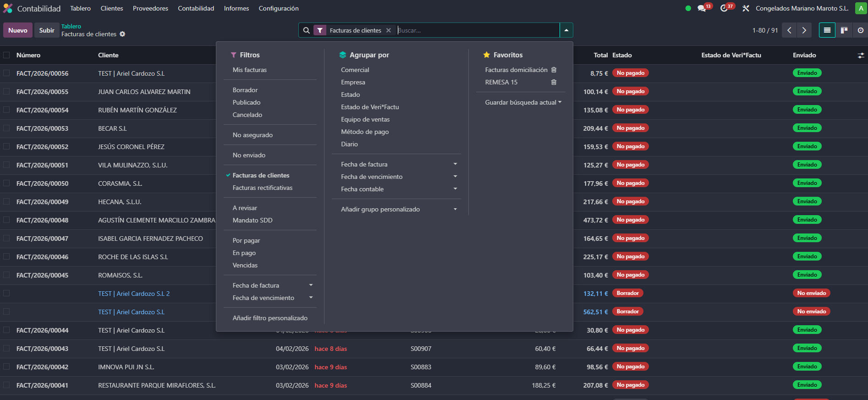868x400 pixels.
Task: Click the Nuevo button
Action: point(18,30)
